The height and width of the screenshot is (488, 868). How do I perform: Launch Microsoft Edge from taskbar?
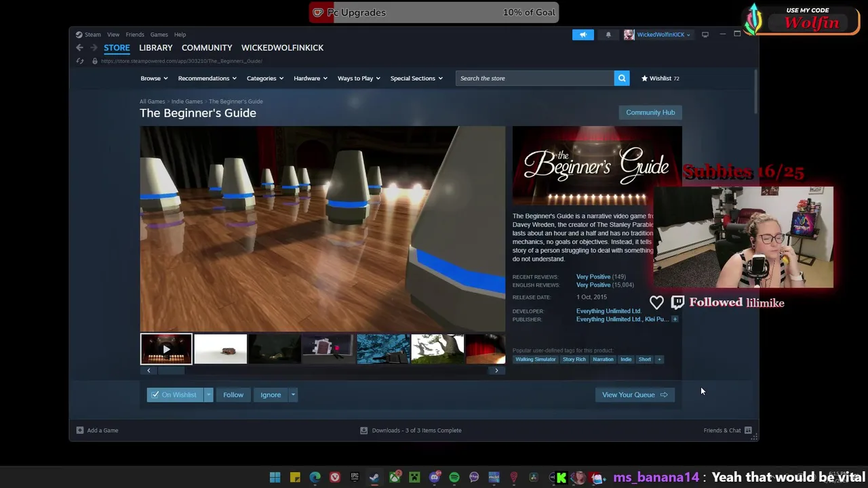click(315, 478)
